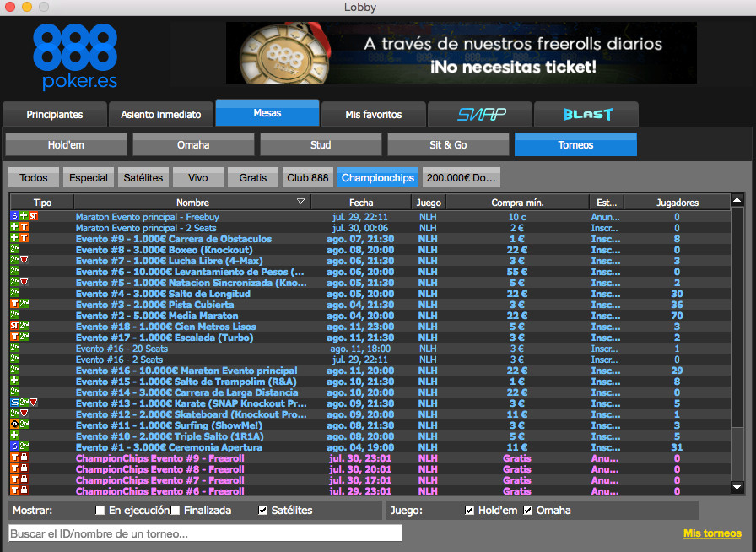Click the T icon in Maraton 2 Seats row
Screen dimensions: 756x552
[x=24, y=227]
